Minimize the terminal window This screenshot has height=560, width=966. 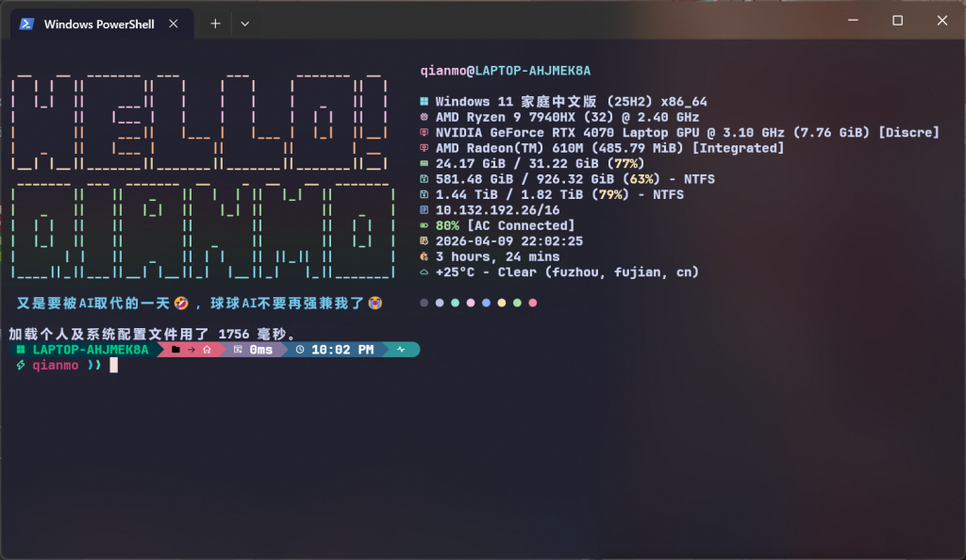(x=853, y=21)
